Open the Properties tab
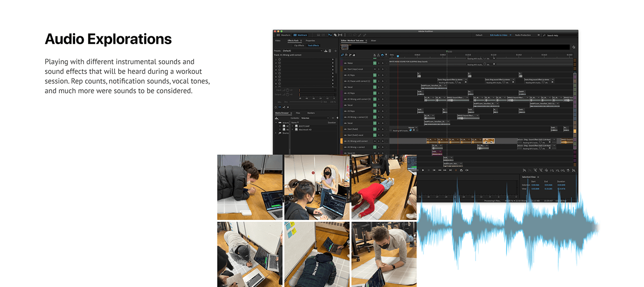644x287 pixels. 310,40
